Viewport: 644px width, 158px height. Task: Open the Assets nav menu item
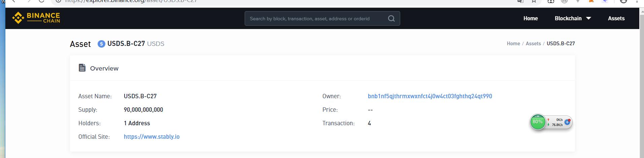616,18
